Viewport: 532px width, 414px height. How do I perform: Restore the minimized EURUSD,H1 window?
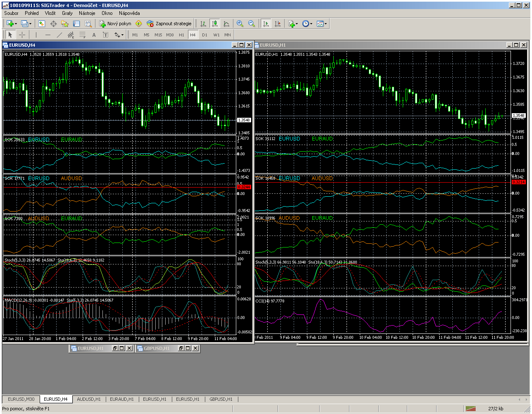(115, 348)
